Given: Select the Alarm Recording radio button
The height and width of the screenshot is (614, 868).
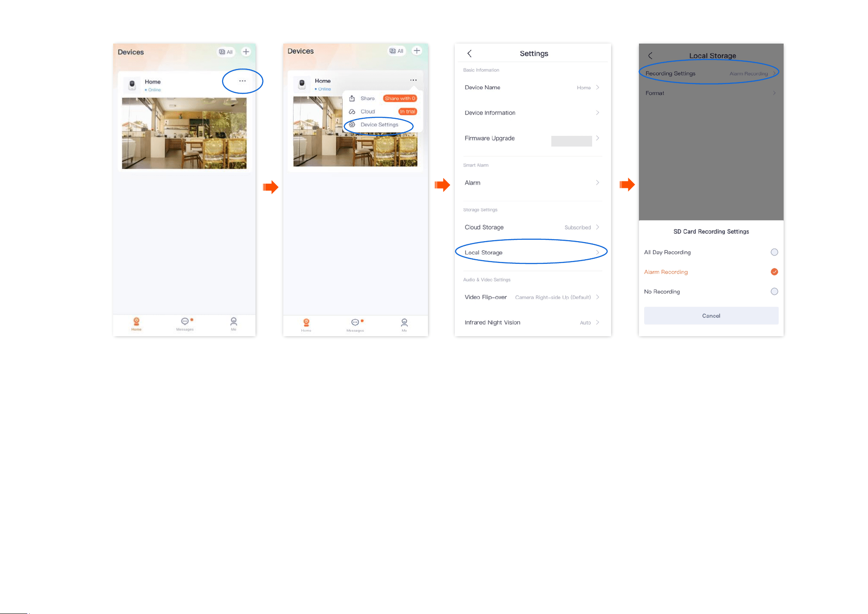Looking at the screenshot, I should pyautogui.click(x=774, y=272).
